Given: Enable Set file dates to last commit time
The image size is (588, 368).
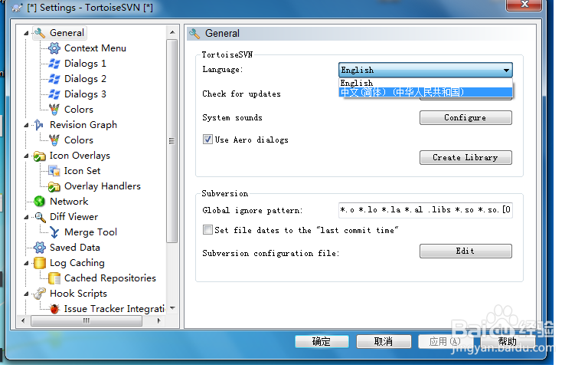Looking at the screenshot, I should click(x=207, y=229).
